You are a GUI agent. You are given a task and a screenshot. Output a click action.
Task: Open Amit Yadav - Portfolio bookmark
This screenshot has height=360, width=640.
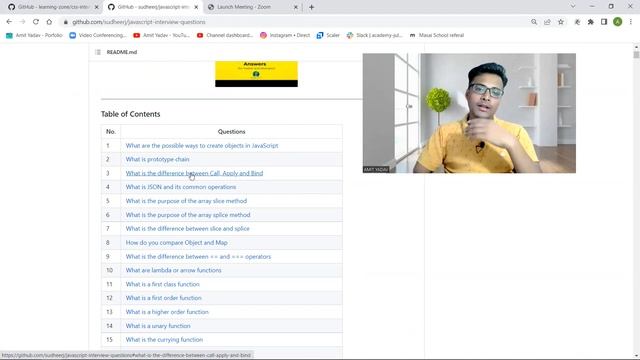tap(34, 36)
